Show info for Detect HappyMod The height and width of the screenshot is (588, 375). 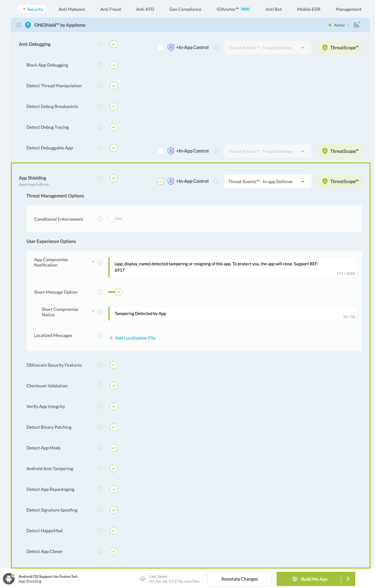100,531
